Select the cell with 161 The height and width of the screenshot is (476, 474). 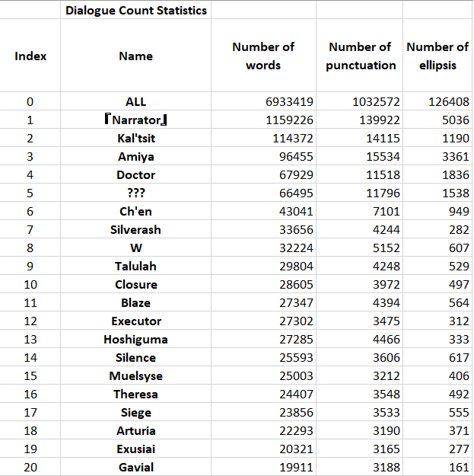pos(438,467)
